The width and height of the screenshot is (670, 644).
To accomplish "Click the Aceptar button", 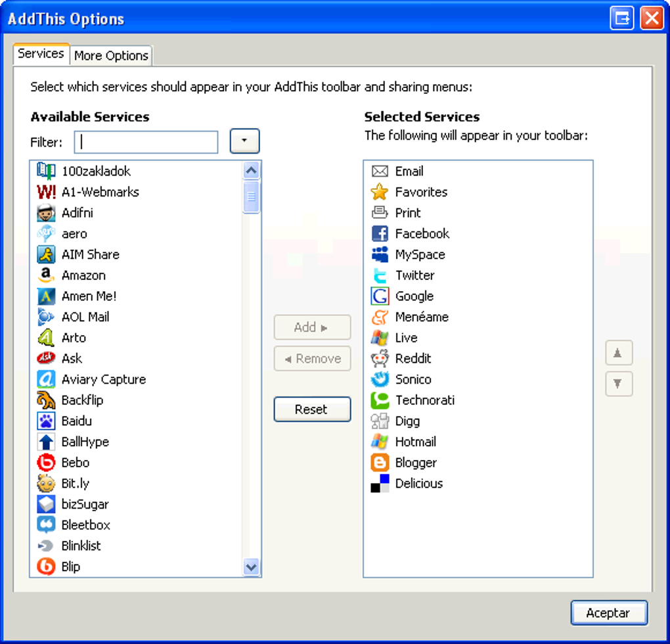I will coord(608,612).
